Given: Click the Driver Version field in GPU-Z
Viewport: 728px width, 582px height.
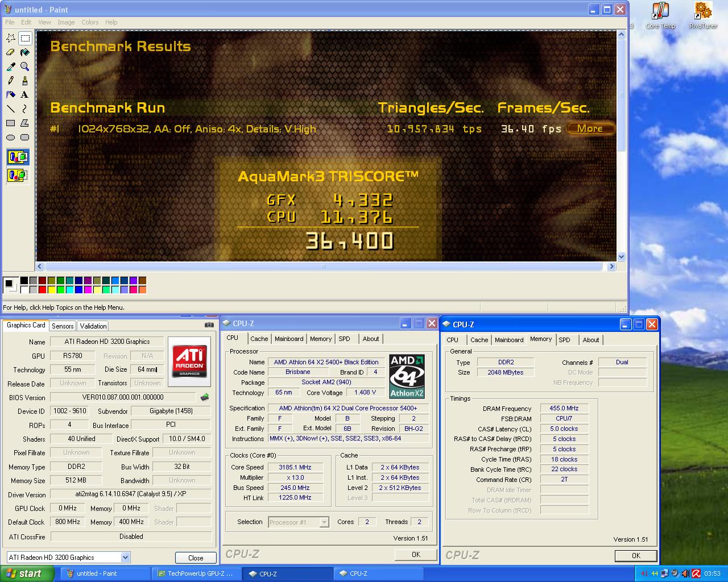Looking at the screenshot, I should (131, 494).
